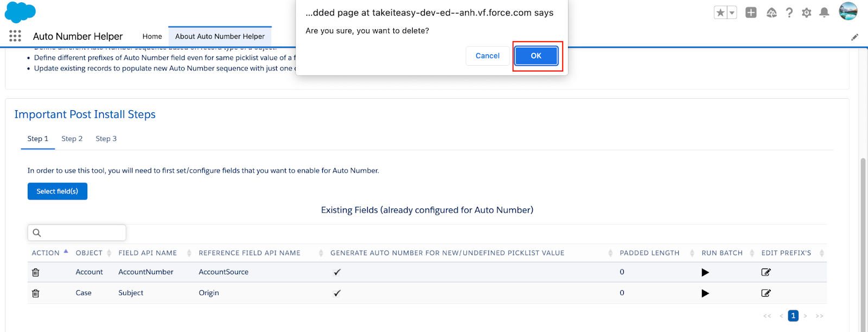Expand the favorites list dropdown arrow
The height and width of the screenshot is (332, 868).
point(732,12)
